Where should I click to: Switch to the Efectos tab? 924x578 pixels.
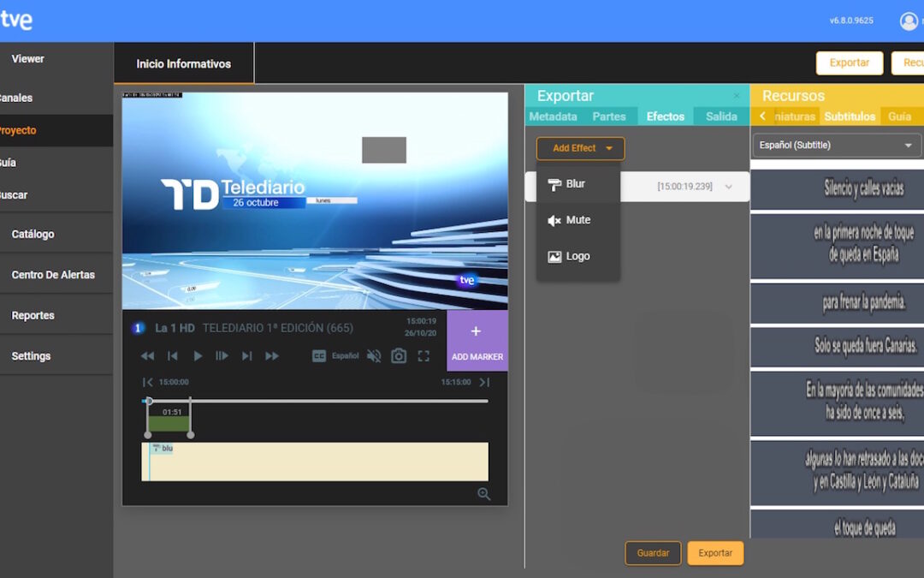click(x=666, y=116)
